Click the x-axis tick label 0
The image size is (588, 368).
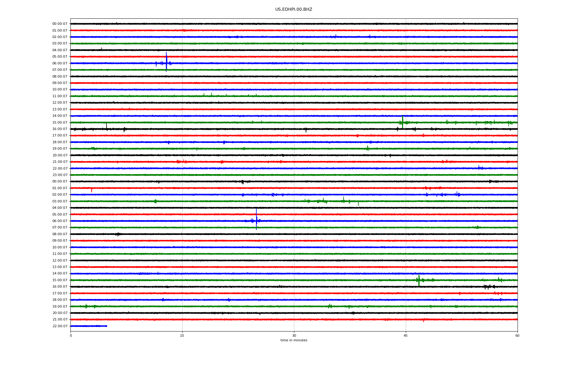tap(71, 335)
